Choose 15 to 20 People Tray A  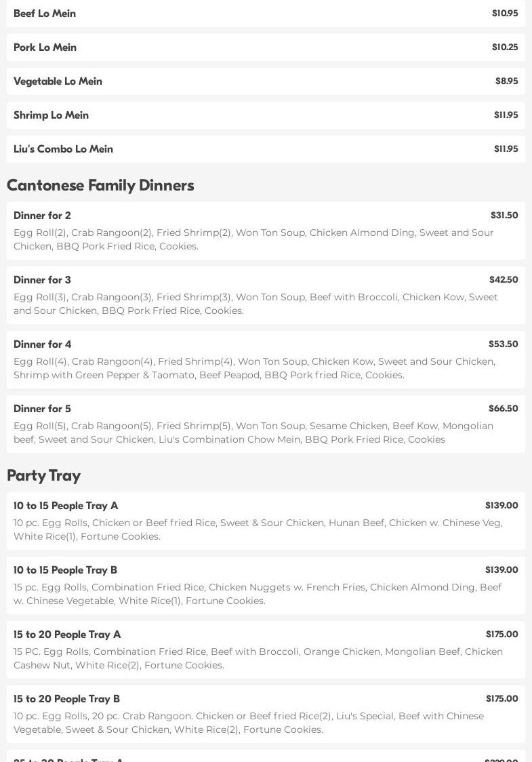(67, 635)
